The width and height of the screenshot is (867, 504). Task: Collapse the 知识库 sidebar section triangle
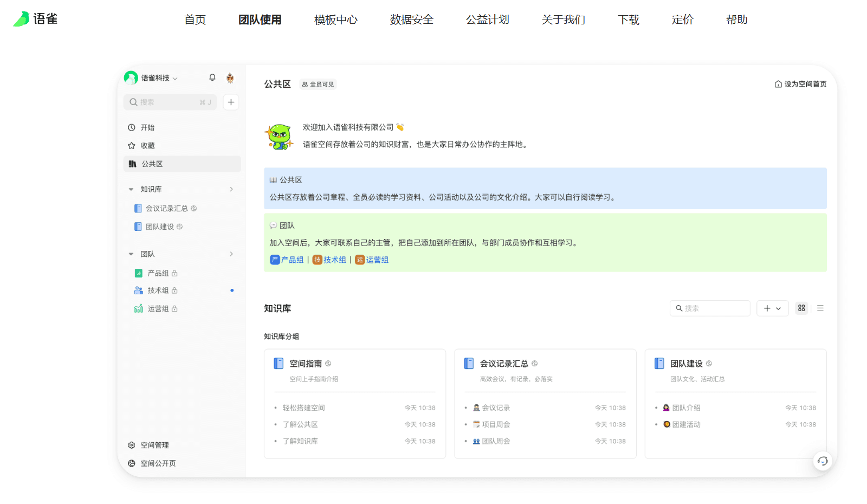[131, 189]
